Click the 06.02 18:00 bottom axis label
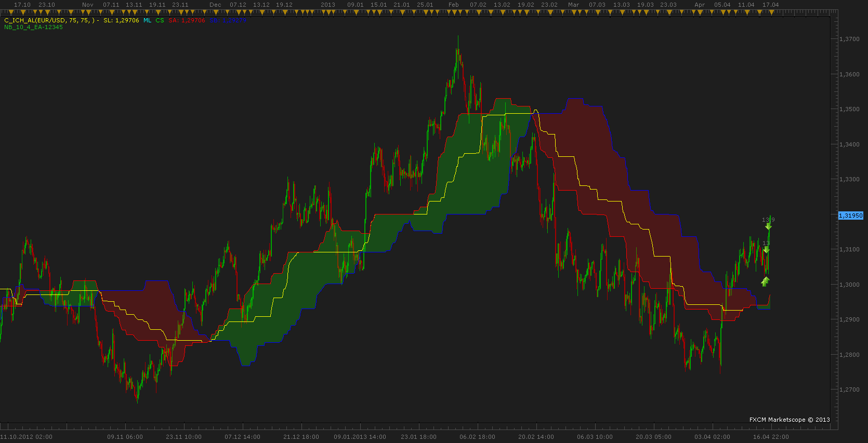 (478, 437)
